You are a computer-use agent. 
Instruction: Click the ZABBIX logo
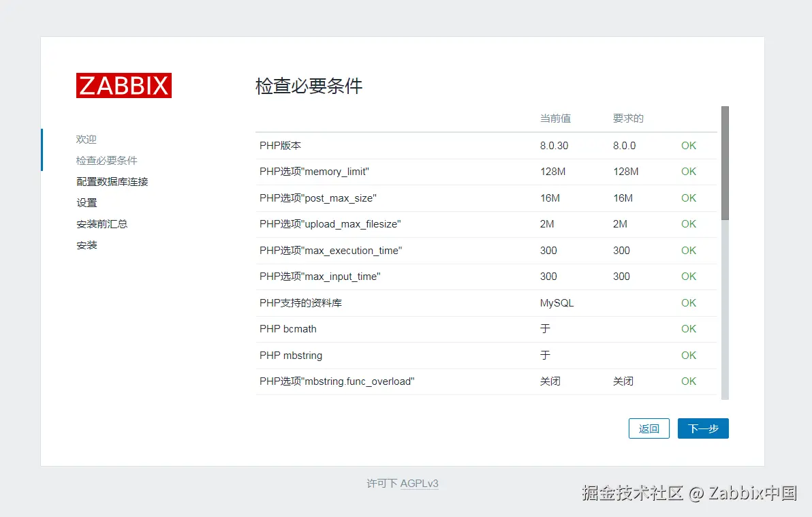(124, 85)
